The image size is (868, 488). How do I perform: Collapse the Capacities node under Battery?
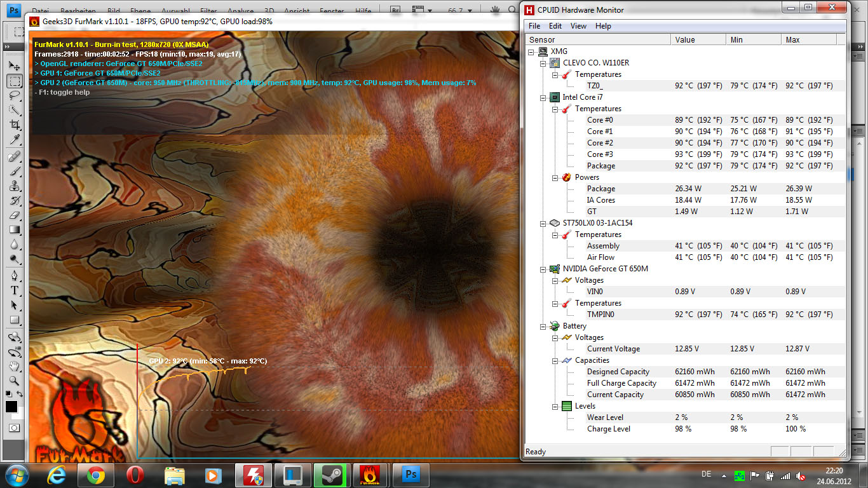click(555, 360)
